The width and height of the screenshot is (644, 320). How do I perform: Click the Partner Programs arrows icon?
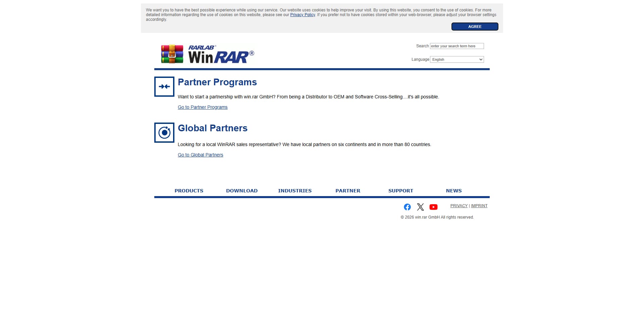[x=164, y=87]
